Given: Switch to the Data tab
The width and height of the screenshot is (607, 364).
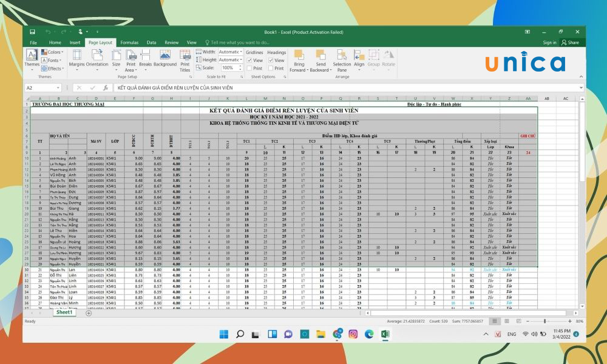Looking at the screenshot, I should point(151,42).
